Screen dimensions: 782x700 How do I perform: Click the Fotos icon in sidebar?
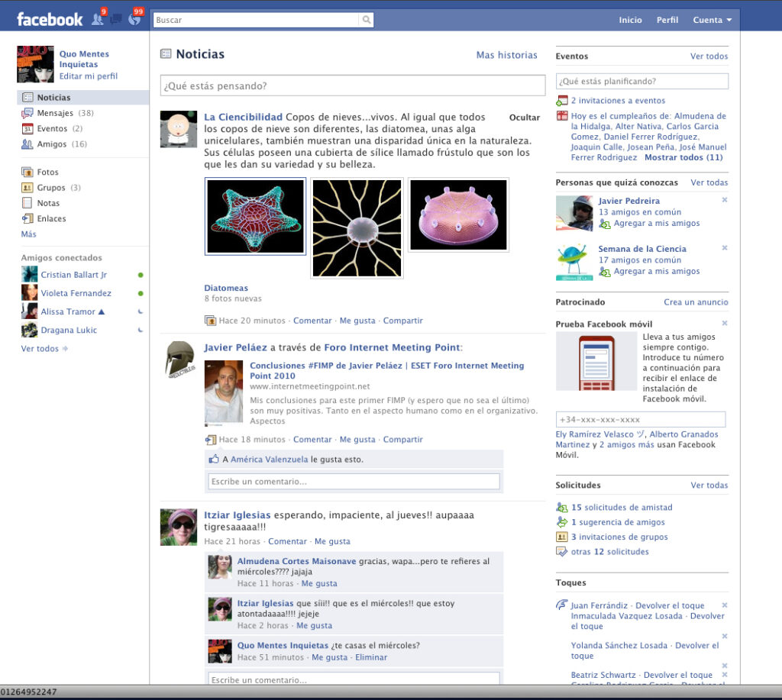(27, 172)
